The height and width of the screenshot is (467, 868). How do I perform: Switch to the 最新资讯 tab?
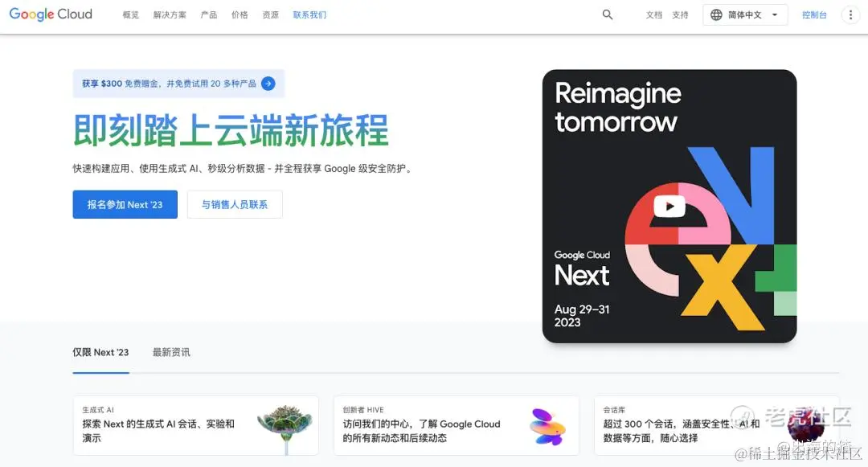pyautogui.click(x=171, y=353)
